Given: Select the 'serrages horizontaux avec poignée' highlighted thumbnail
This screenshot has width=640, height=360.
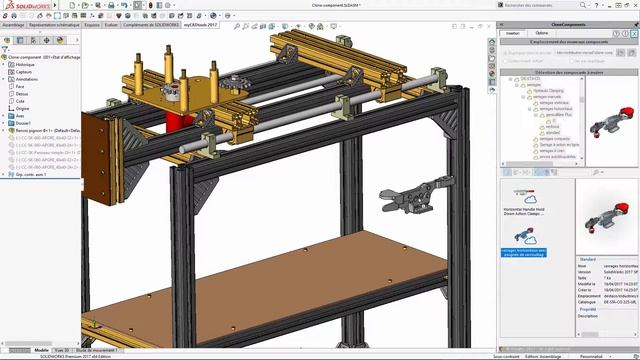Looking at the screenshot, I should tap(524, 242).
